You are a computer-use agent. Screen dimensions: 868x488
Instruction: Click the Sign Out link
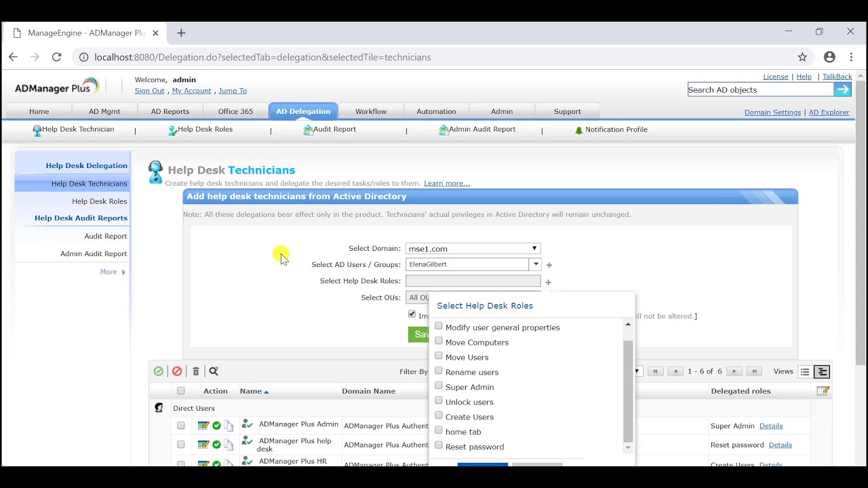[x=149, y=91]
